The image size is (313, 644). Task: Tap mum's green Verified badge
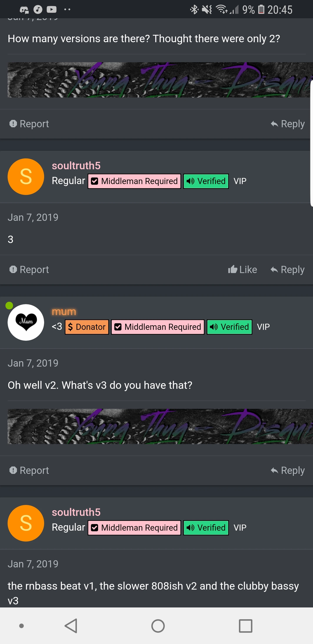click(229, 327)
